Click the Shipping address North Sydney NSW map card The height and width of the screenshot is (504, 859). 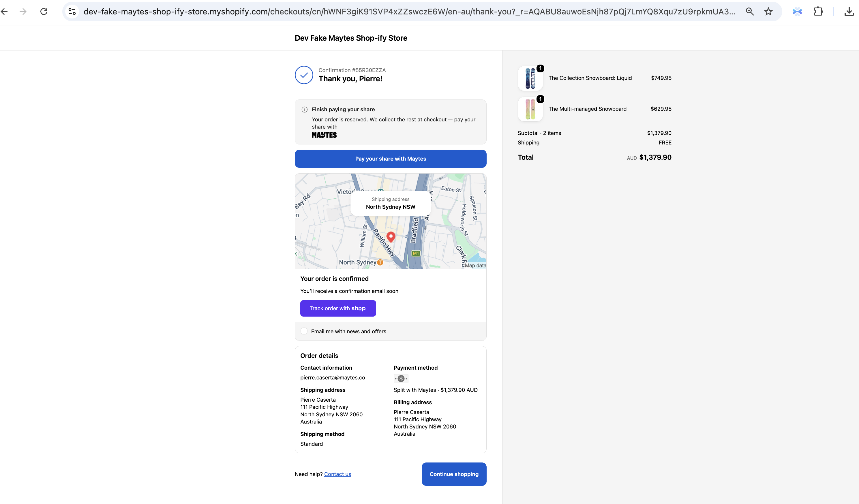tap(391, 203)
